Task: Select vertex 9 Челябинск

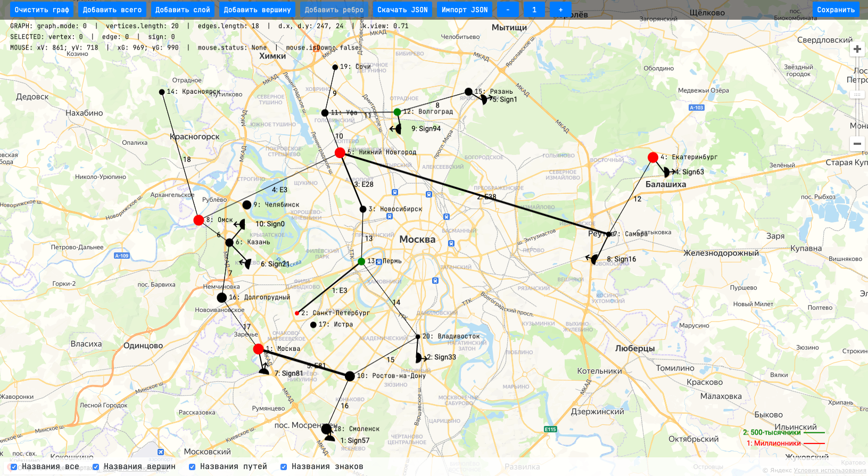Action: click(x=246, y=204)
